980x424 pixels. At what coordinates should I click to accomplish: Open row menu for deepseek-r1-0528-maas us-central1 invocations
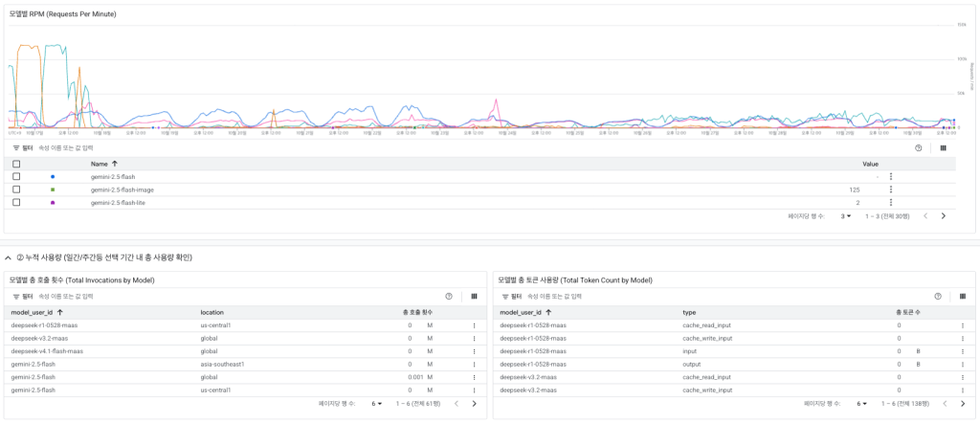(474, 325)
